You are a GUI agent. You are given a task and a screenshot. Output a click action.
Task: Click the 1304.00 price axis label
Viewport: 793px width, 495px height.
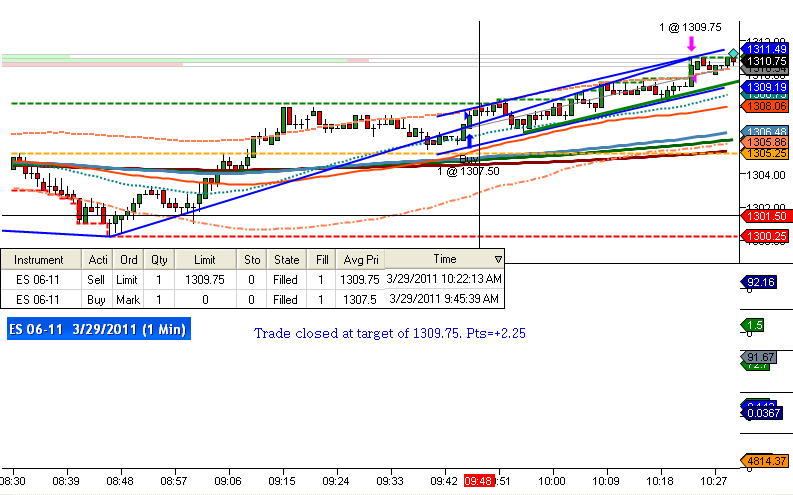click(766, 175)
